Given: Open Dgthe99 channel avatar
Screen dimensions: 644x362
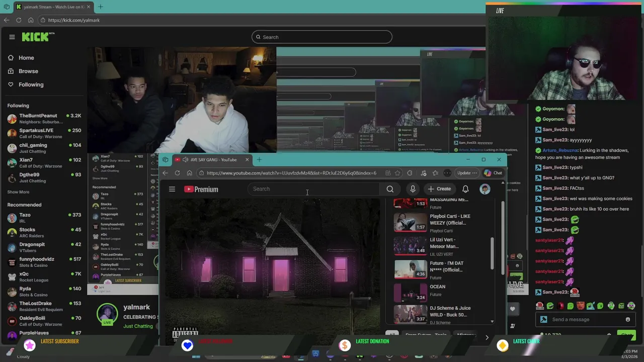Looking at the screenshot, I should pyautogui.click(x=12, y=178).
